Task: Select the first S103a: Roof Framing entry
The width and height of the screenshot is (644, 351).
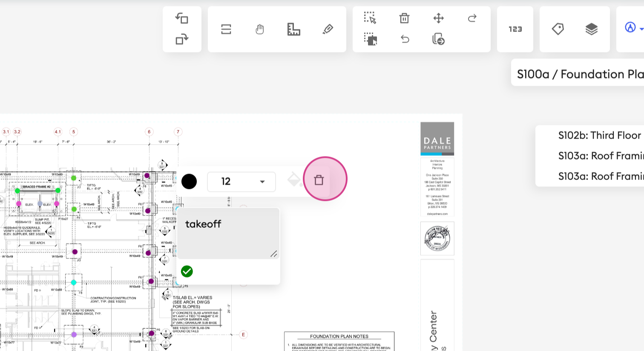Action: pos(601,156)
